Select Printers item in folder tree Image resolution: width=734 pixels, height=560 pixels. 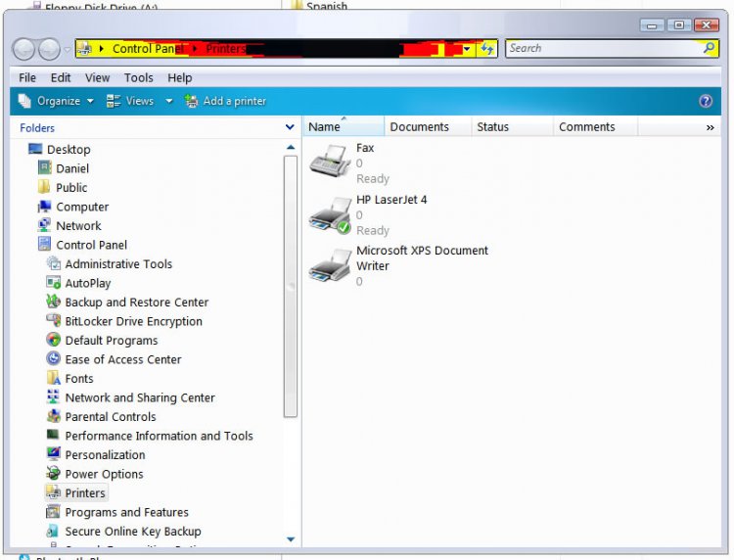pos(76,492)
